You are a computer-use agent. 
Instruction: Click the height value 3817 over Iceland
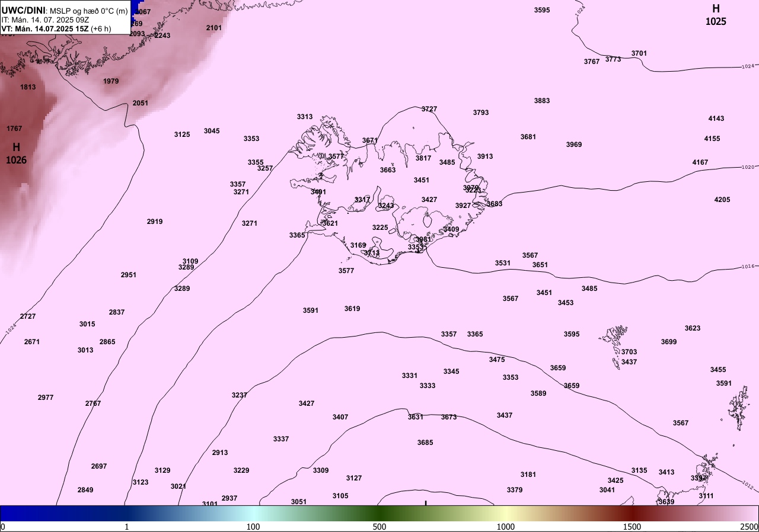pyautogui.click(x=423, y=158)
